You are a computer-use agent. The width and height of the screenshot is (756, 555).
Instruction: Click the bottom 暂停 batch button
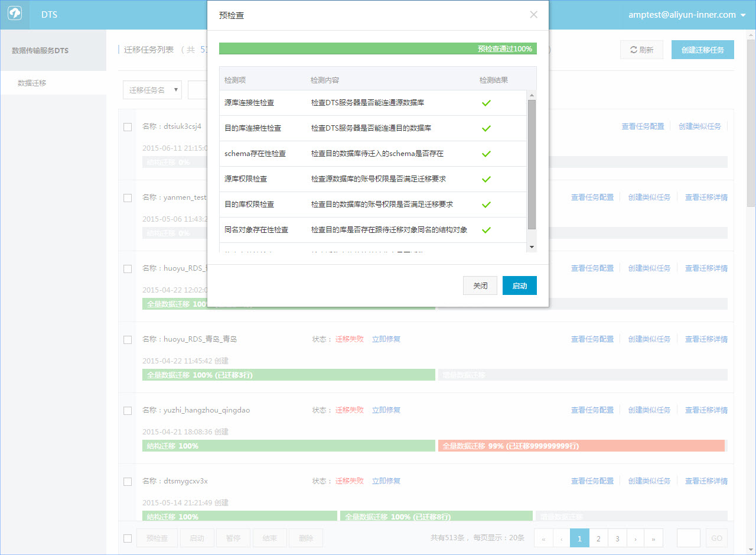pyautogui.click(x=233, y=538)
